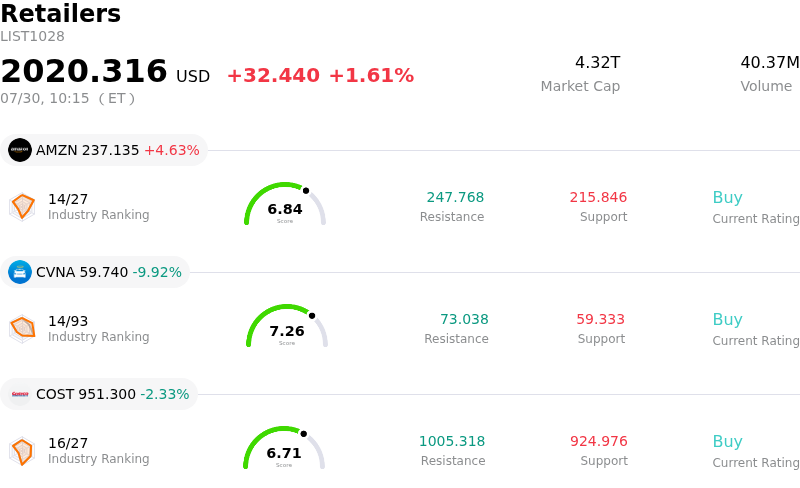Open AMZN industry ranking radar icon
The width and height of the screenshot is (800, 488).
click(22, 207)
